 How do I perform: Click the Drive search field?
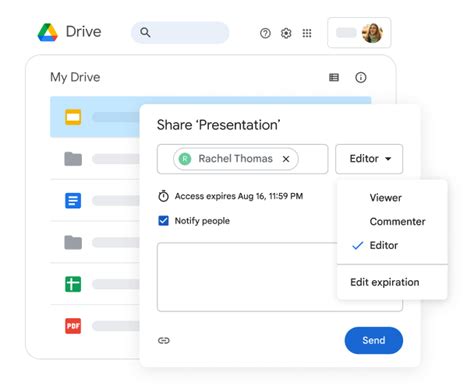click(x=180, y=32)
